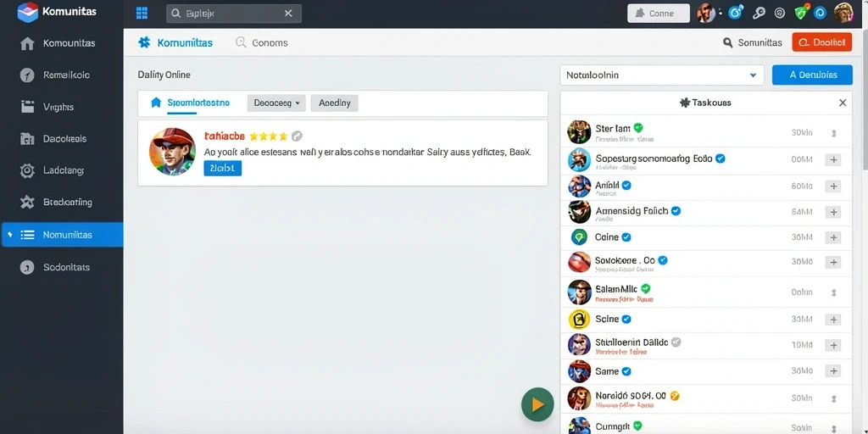Image resolution: width=868 pixels, height=434 pixels.
Task: Click the Conne button in top bar
Action: [x=658, y=14]
